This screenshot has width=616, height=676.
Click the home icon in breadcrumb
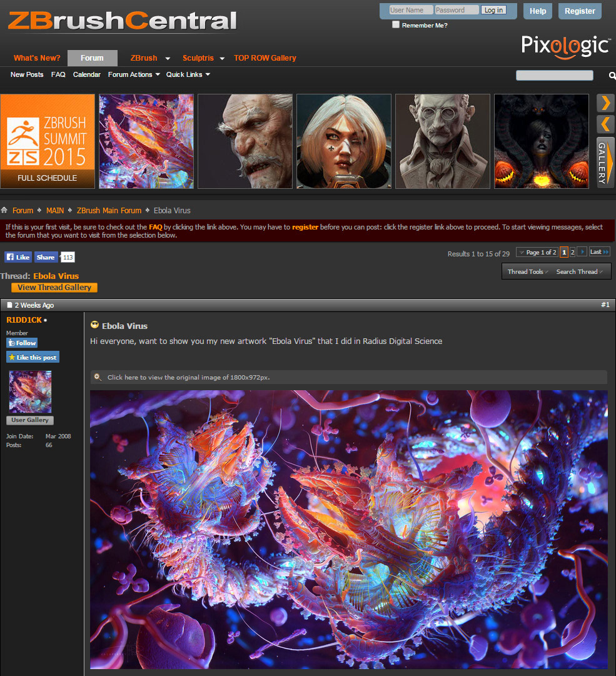(x=4, y=210)
